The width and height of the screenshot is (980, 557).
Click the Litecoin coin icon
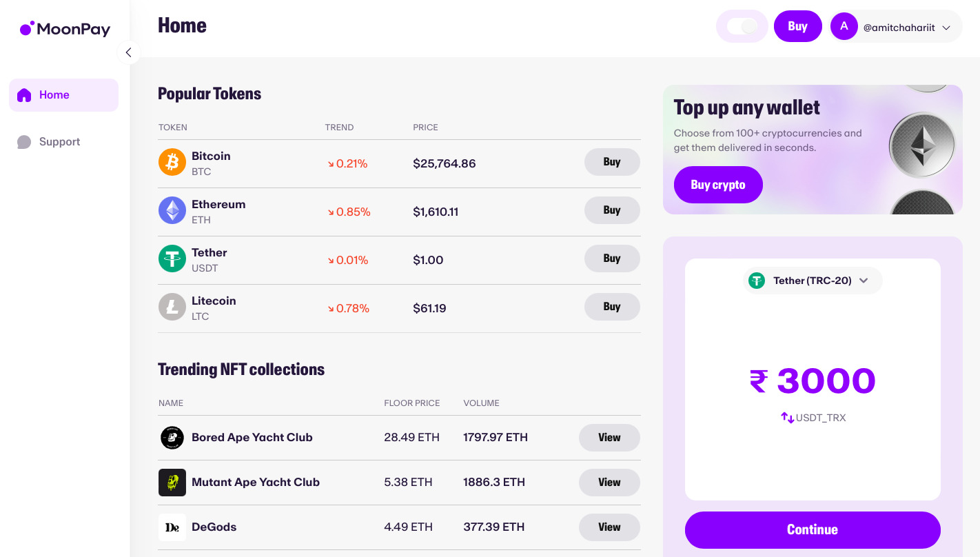[172, 307]
